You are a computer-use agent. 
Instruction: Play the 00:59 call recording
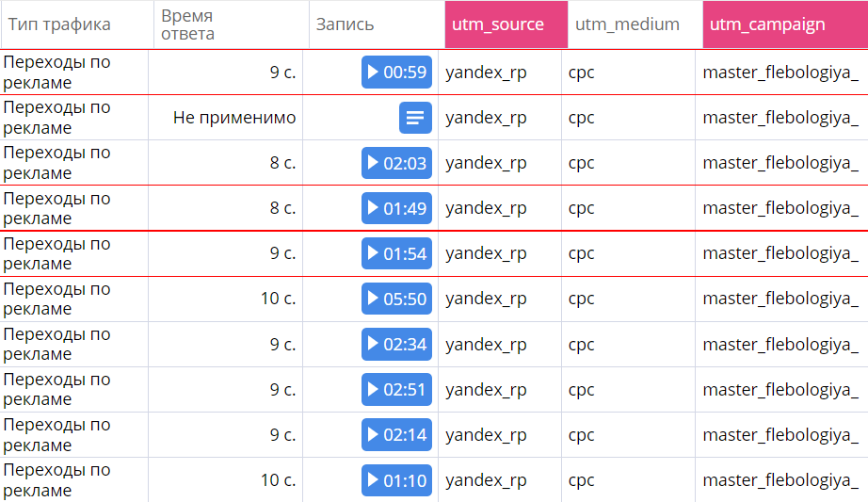click(396, 73)
